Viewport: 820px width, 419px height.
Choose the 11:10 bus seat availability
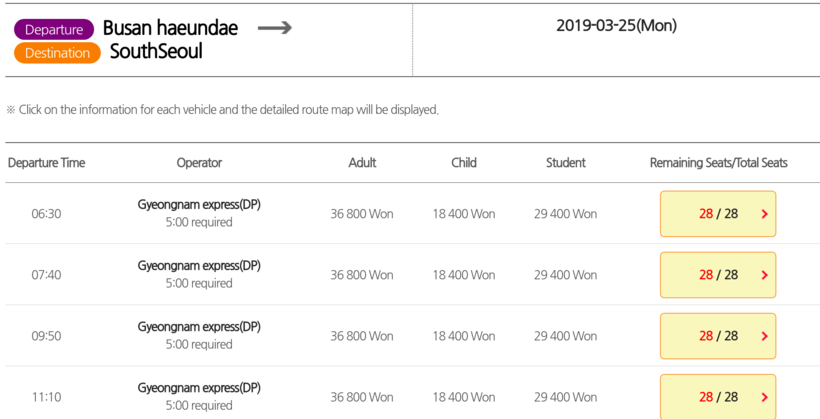click(717, 397)
